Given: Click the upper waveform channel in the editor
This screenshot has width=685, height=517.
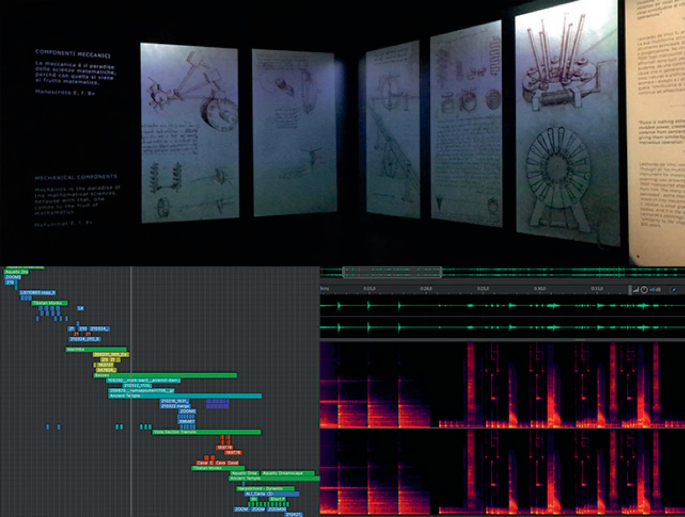Looking at the screenshot, I should coord(502,305).
